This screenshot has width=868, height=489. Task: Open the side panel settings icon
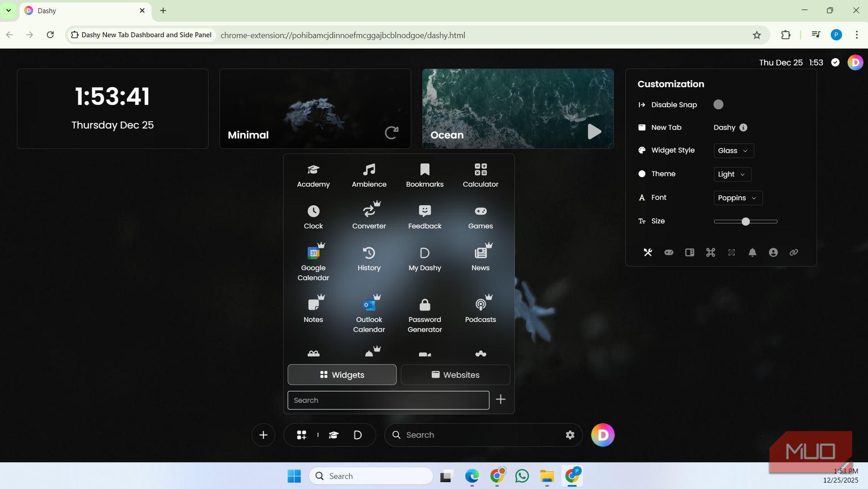coord(689,252)
